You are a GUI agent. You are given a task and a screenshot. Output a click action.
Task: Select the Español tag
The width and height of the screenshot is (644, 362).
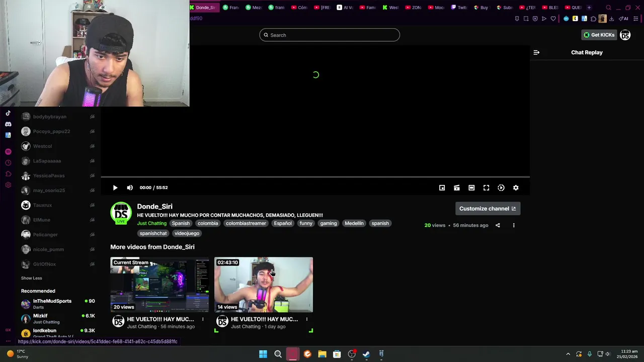pyautogui.click(x=283, y=223)
